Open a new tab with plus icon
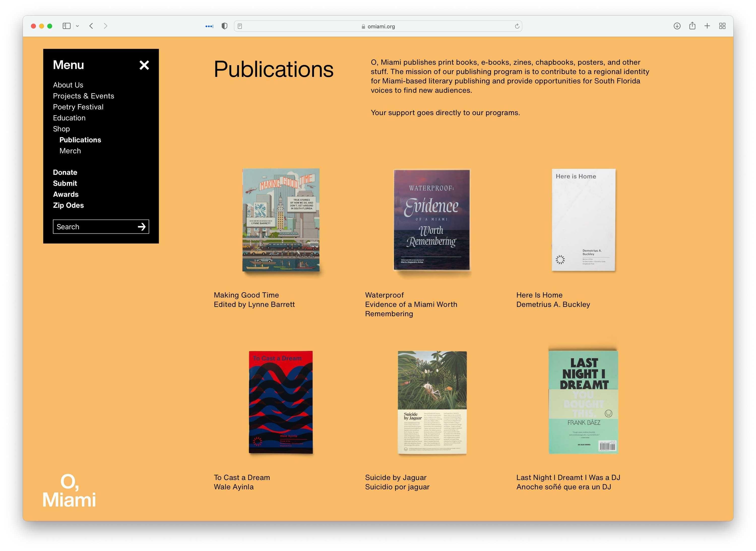This screenshot has height=551, width=756. click(x=707, y=26)
